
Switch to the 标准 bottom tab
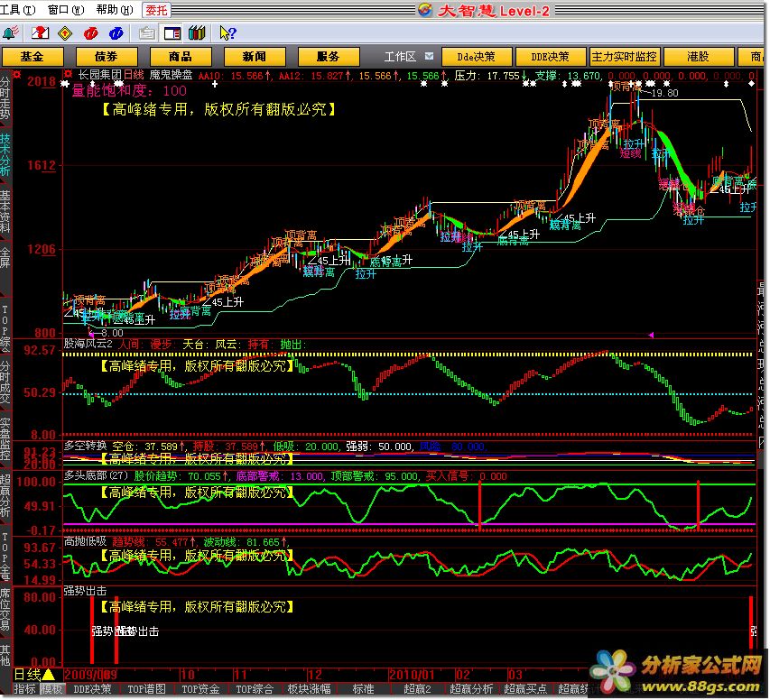tap(363, 690)
